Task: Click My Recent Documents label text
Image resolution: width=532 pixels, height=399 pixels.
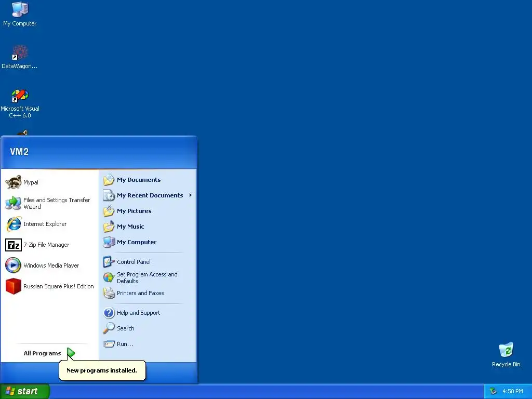Action: [x=150, y=195]
